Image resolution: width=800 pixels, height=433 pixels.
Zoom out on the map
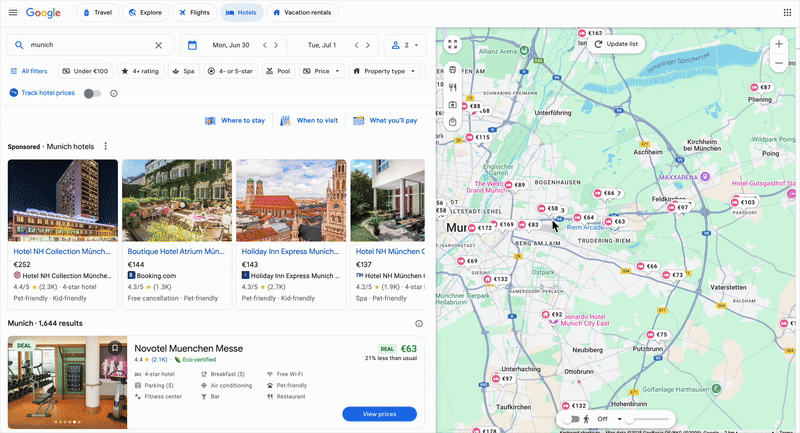[x=779, y=64]
